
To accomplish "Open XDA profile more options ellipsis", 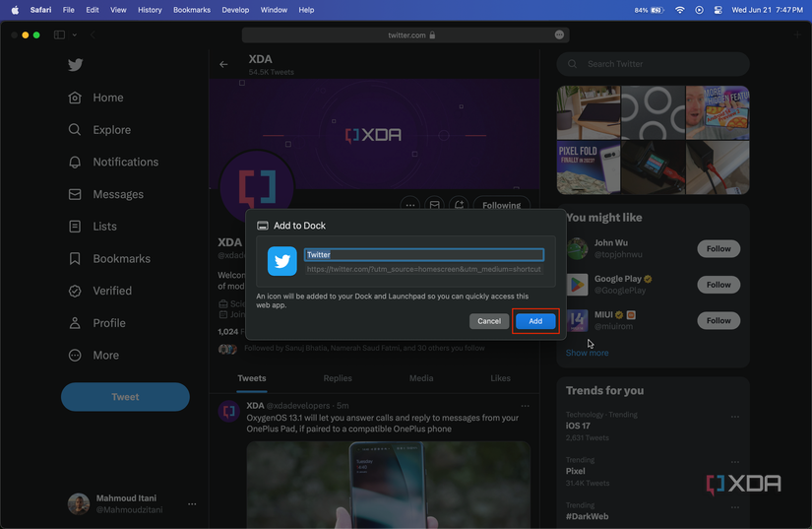I will click(410, 205).
